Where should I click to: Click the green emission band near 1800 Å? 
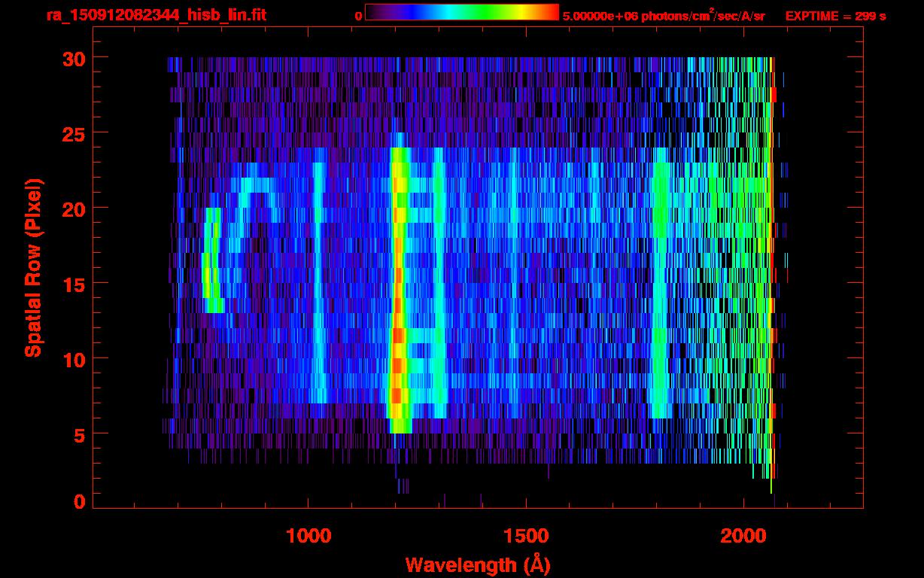(x=661, y=282)
